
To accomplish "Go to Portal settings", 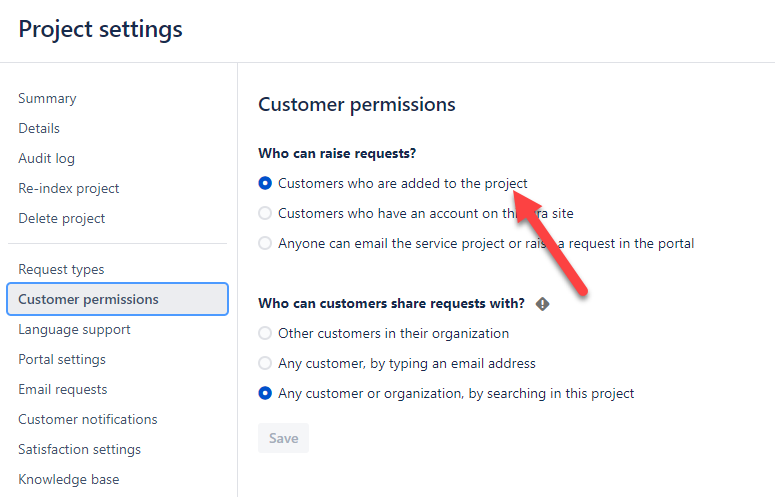I will point(62,360).
